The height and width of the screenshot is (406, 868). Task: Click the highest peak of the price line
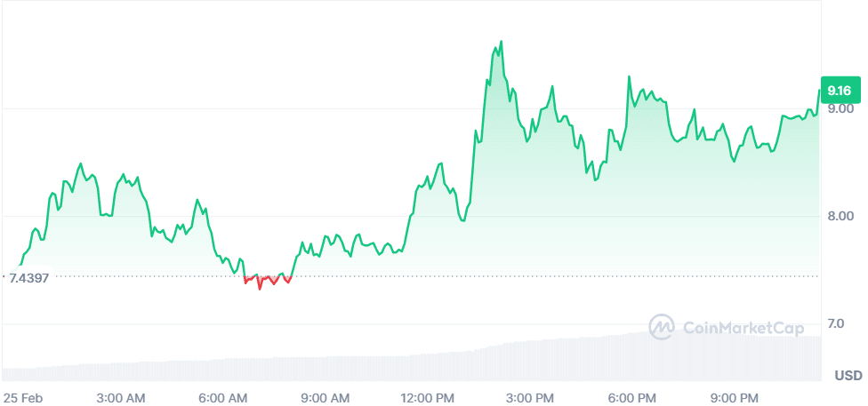point(502,42)
